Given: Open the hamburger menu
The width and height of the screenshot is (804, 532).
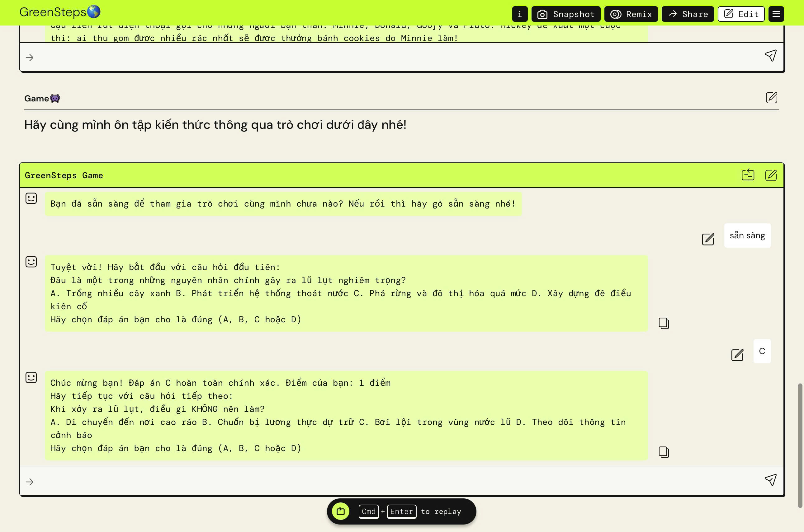Looking at the screenshot, I should (776, 14).
